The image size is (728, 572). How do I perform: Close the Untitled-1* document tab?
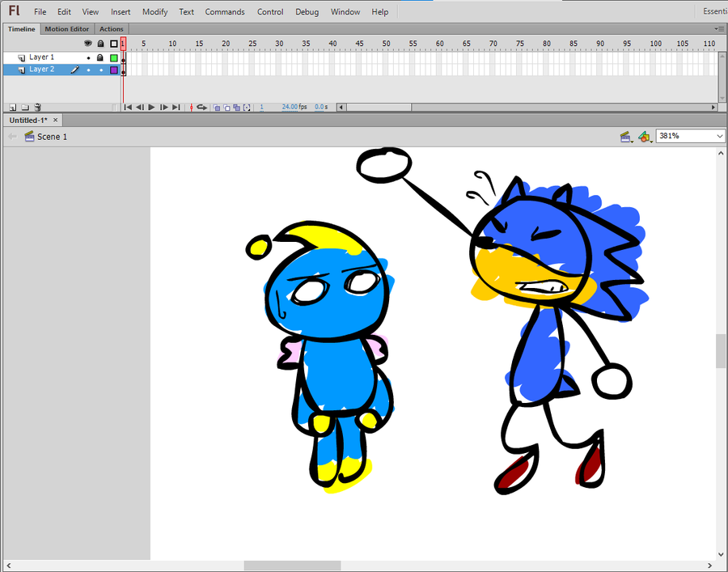coord(55,120)
